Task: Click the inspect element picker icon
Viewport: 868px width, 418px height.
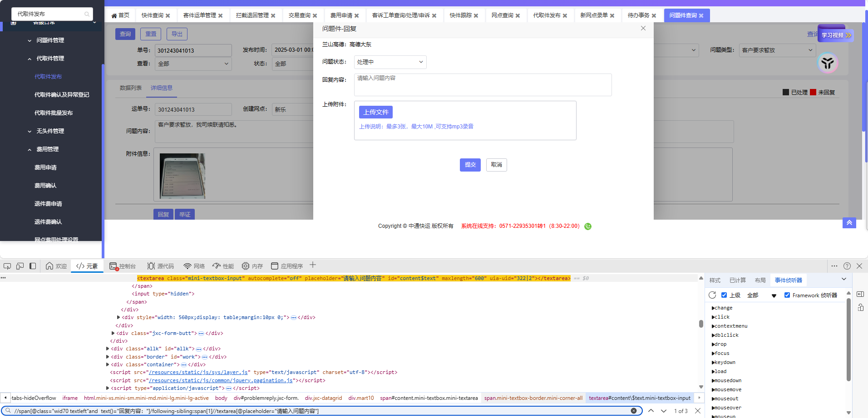Action: tap(7, 266)
